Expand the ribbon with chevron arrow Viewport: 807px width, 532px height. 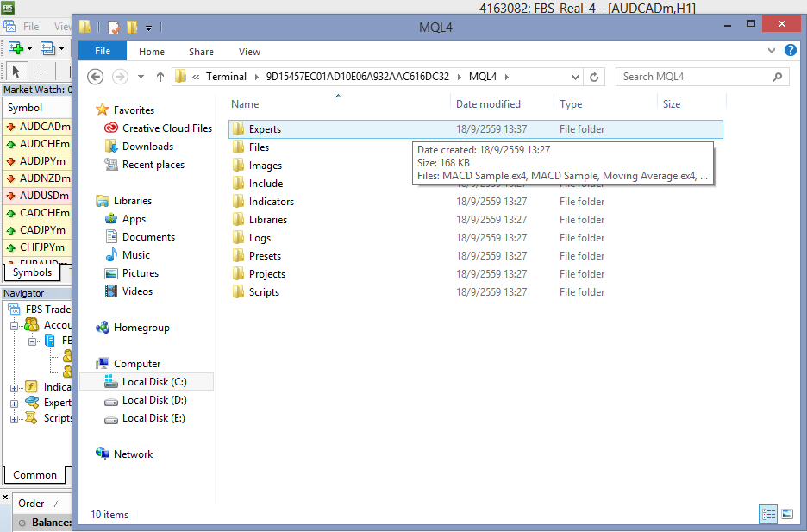click(772, 50)
